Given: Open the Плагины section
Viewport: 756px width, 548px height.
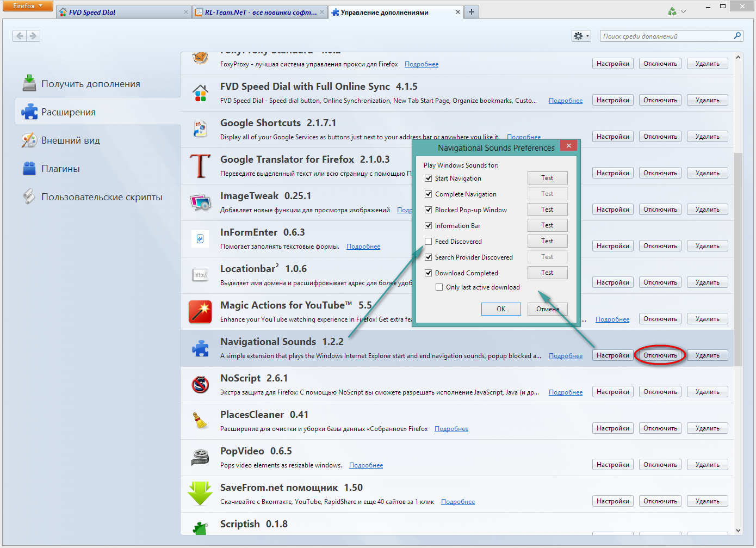Looking at the screenshot, I should 97,168.
